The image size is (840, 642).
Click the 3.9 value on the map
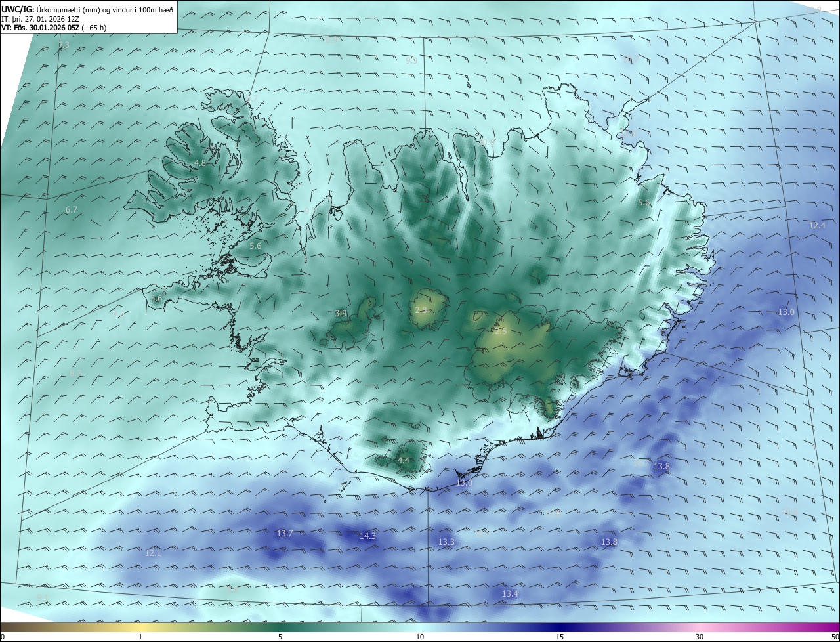(341, 314)
